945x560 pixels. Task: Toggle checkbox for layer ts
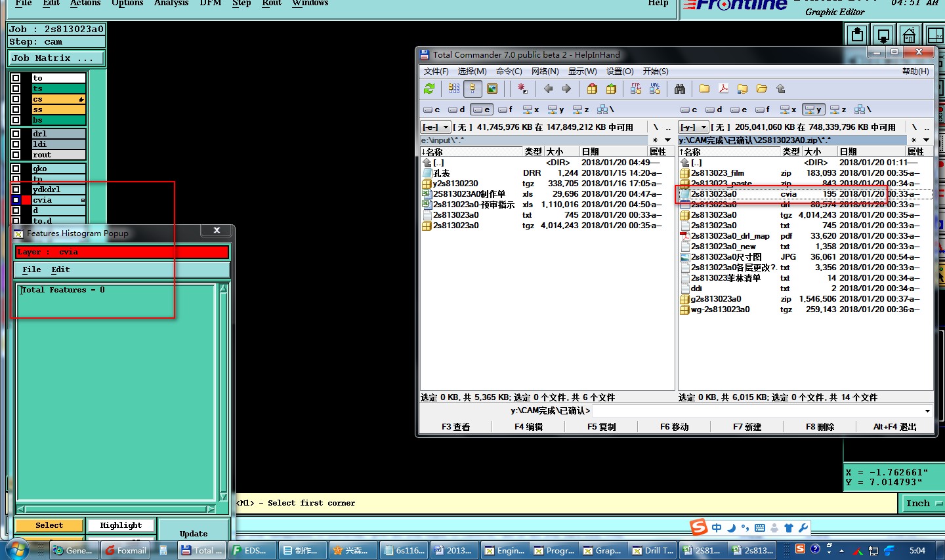pos(16,89)
